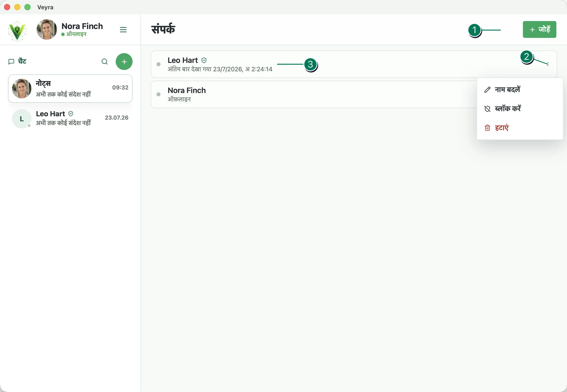Click the नोट्स chat avatar photo
This screenshot has height=392, width=567.
click(x=21, y=88)
